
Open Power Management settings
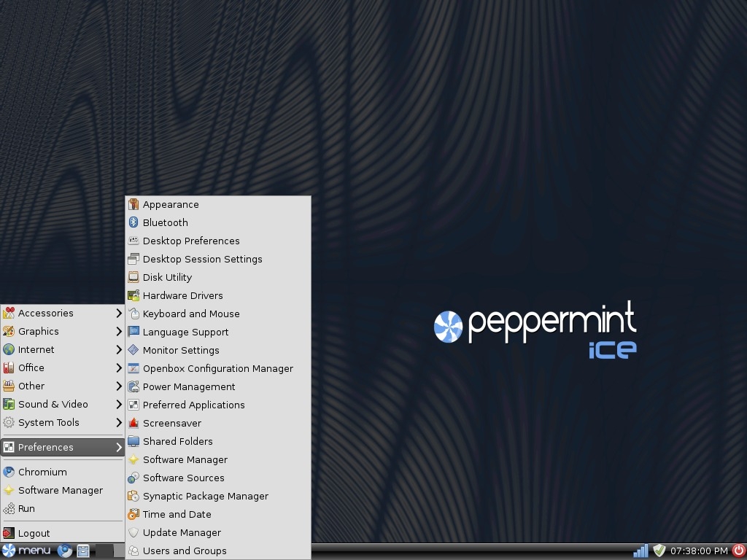tap(218, 386)
